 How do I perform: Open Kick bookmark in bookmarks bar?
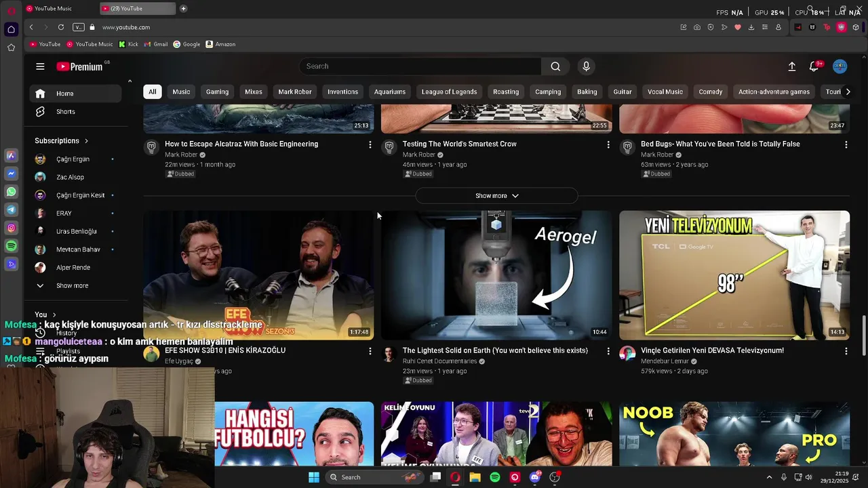click(128, 44)
